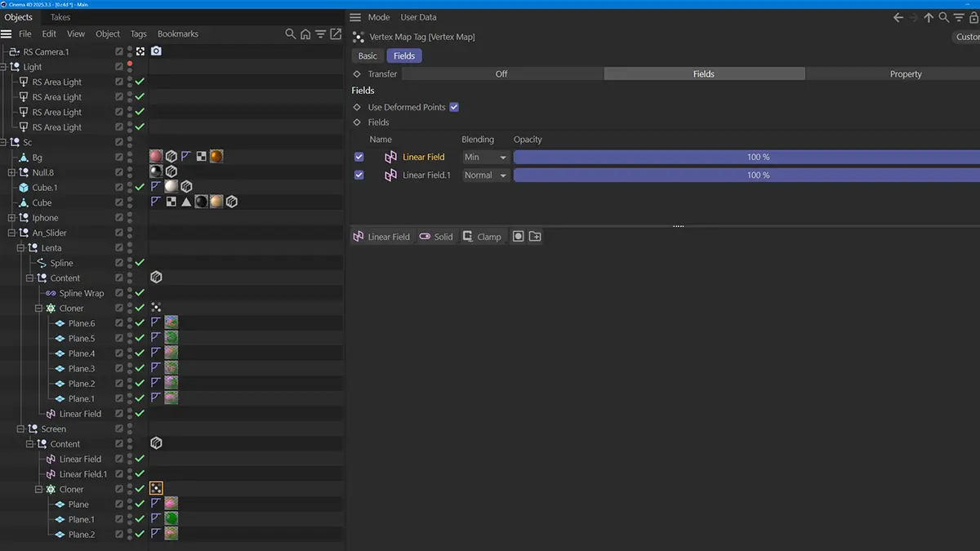
Task: Select the red material tag on Bg
Action: coord(156,157)
